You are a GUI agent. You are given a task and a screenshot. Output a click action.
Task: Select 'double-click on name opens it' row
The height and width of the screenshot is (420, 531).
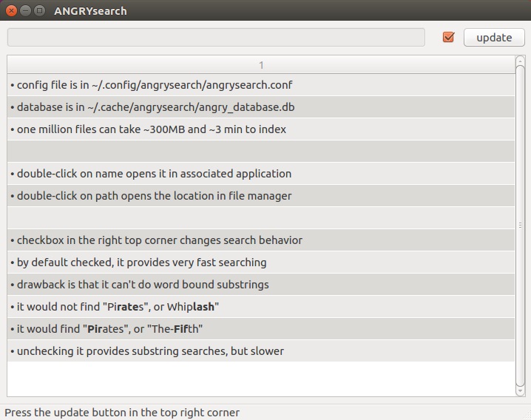(261, 174)
